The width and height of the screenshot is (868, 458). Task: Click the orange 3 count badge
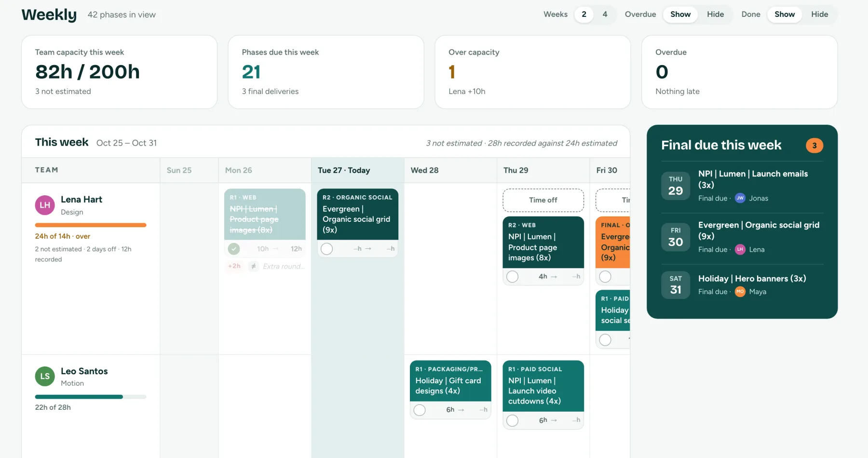pos(814,146)
